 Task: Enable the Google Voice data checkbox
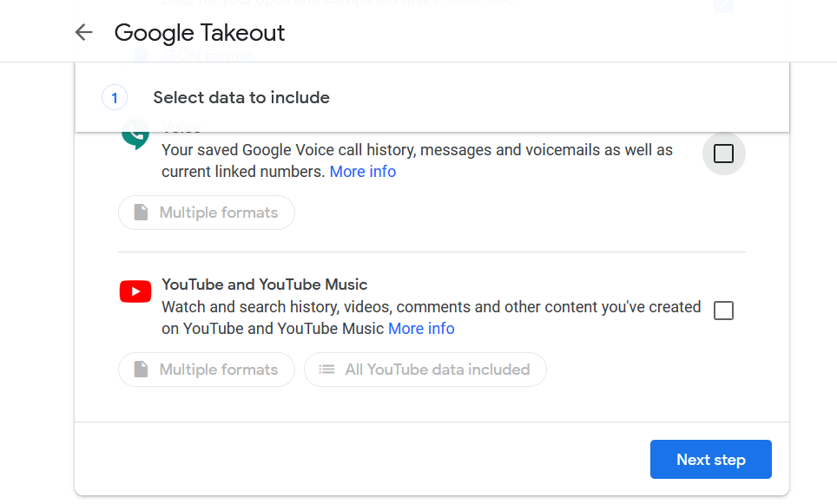(723, 153)
